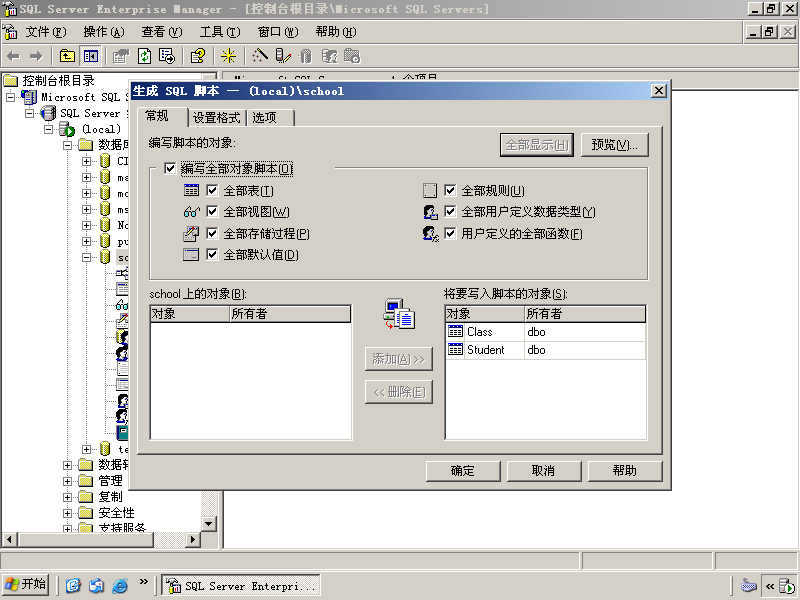Collapse the 数据库 folder node
This screenshot has height=600, width=800.
(x=67, y=145)
